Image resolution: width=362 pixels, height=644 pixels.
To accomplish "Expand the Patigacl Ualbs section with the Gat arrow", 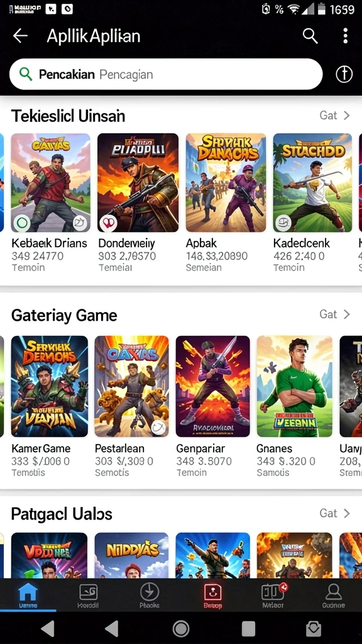I will pyautogui.click(x=334, y=513).
